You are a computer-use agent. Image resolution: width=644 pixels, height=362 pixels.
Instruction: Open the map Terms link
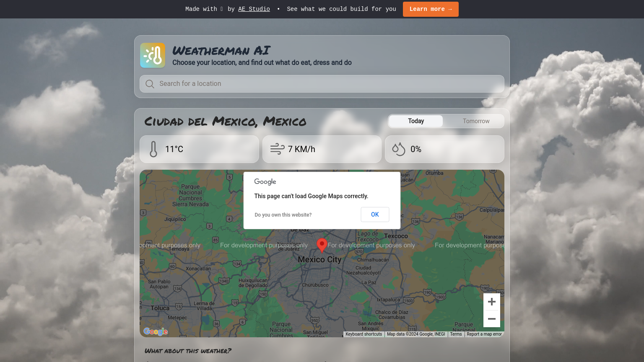[456, 334]
